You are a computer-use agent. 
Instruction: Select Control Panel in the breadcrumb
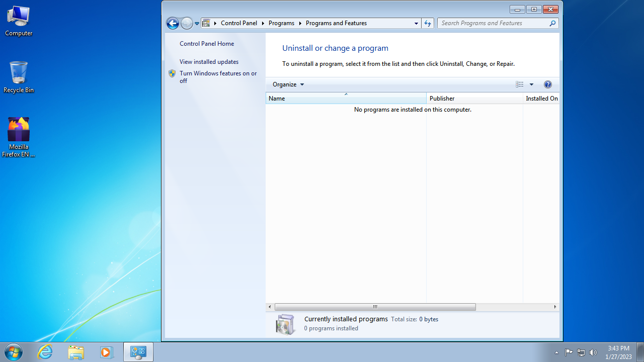[239, 23]
